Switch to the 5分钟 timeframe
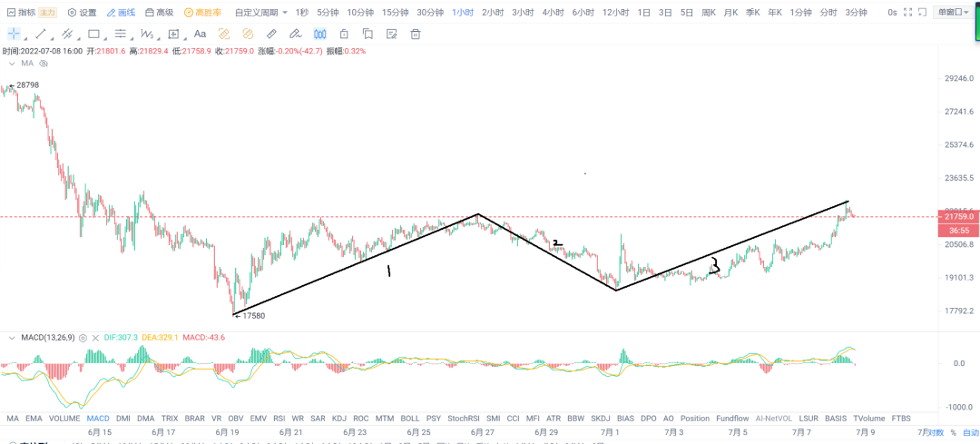 point(328,13)
